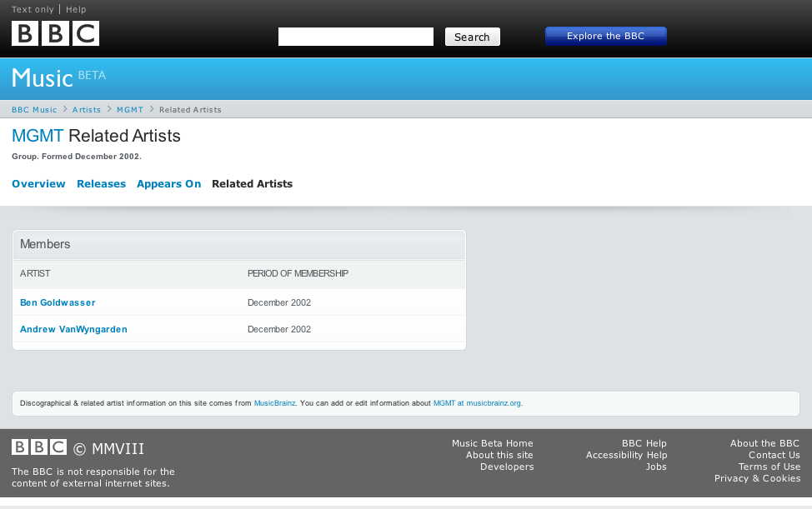This screenshot has width=812, height=509.
Task: Focus the search text field
Action: 356,37
